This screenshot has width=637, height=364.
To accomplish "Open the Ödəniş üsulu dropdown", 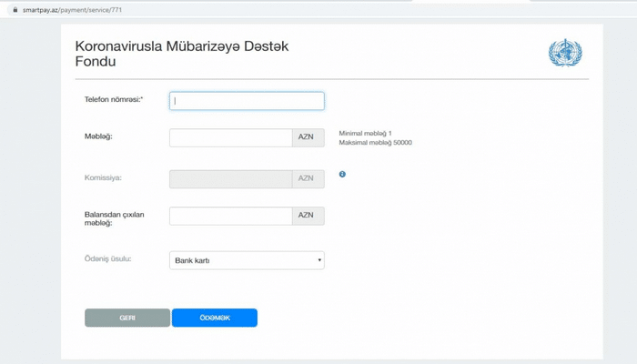I will coord(247,260).
